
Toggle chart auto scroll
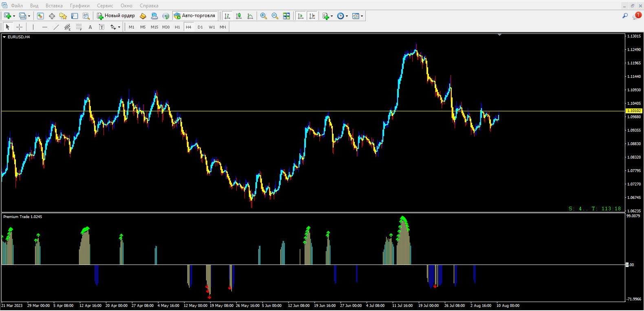(301, 16)
